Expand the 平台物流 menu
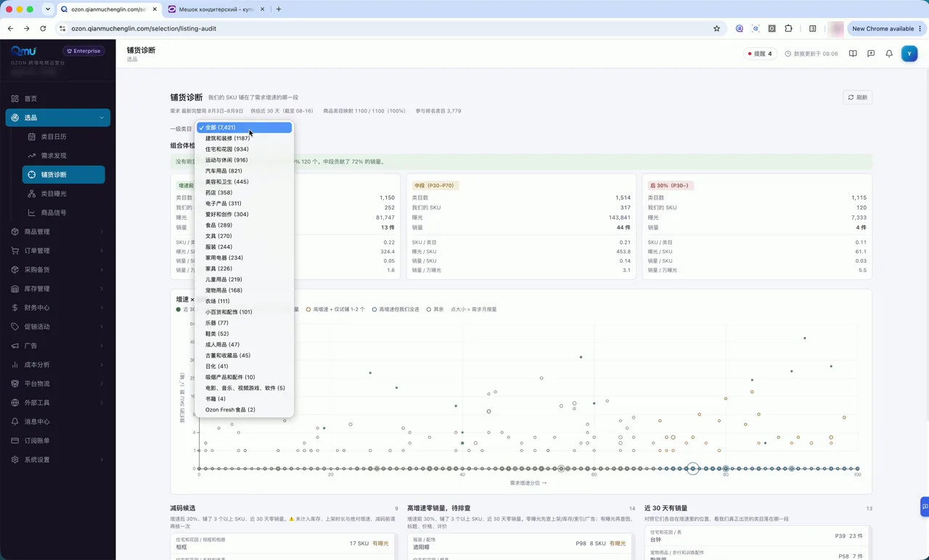 57,384
